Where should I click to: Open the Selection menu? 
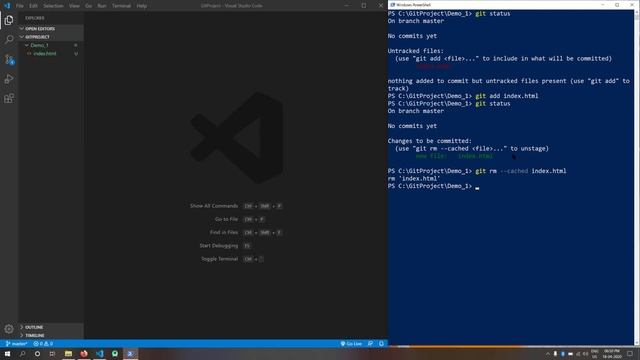[53, 6]
